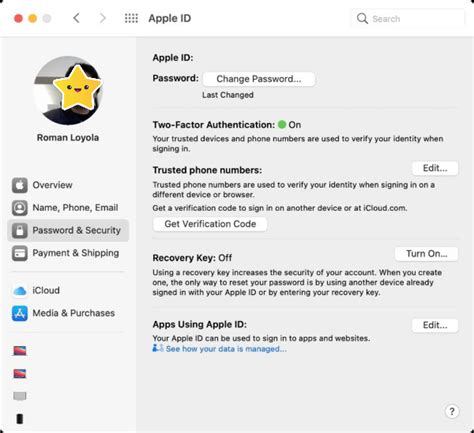Image resolution: width=474 pixels, height=433 pixels.
Task: Select the black iPhone device icon
Action: click(20, 419)
